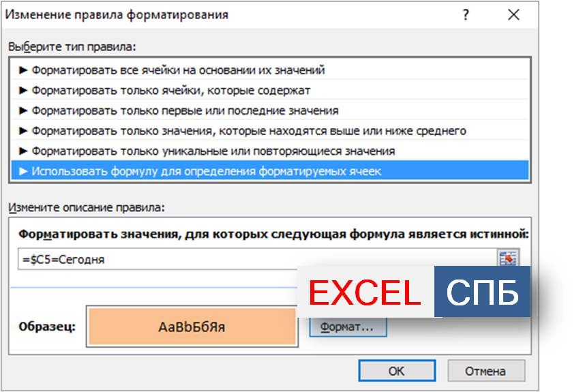The height and width of the screenshot is (392, 585).
Task: Click the range selector icon beside formula field
Action: [x=508, y=259]
